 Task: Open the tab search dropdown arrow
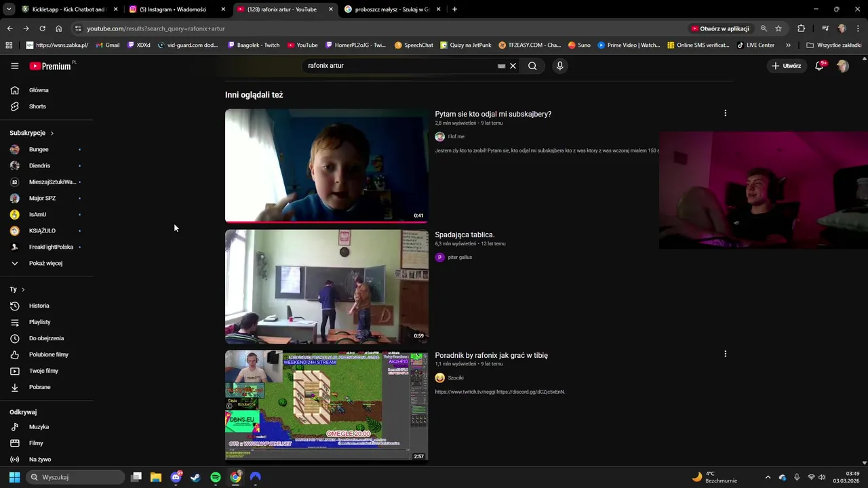click(9, 9)
